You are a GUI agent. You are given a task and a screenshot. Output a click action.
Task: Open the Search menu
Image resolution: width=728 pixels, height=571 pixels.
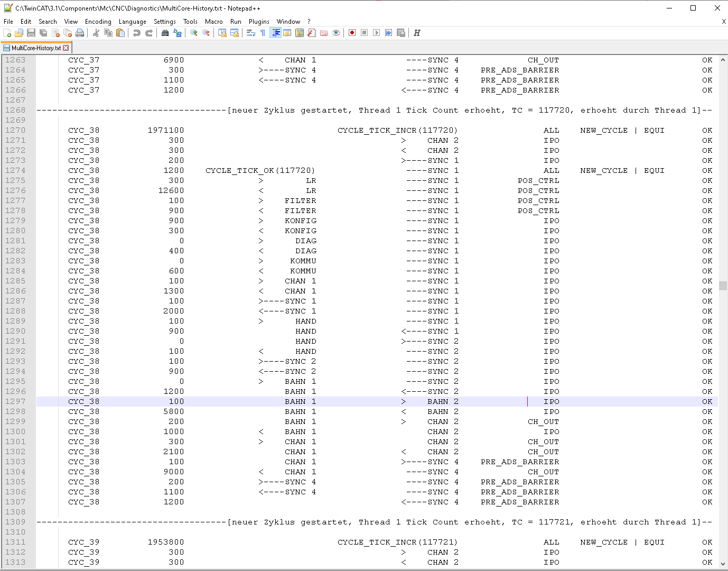click(48, 22)
